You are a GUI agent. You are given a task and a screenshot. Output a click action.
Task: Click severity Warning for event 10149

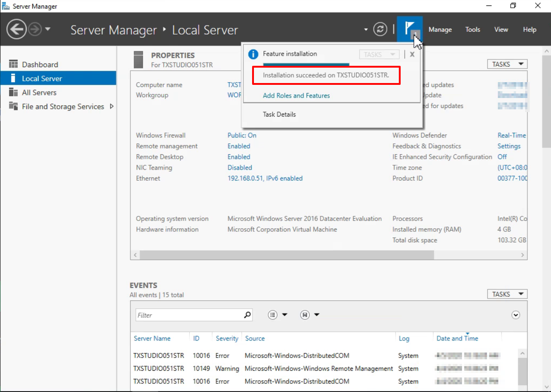227,369
